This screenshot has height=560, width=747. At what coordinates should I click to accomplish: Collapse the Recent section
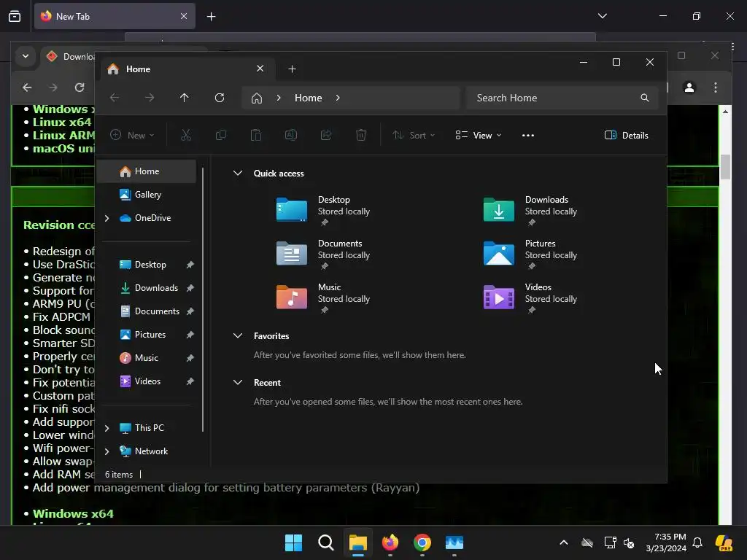coord(238,382)
